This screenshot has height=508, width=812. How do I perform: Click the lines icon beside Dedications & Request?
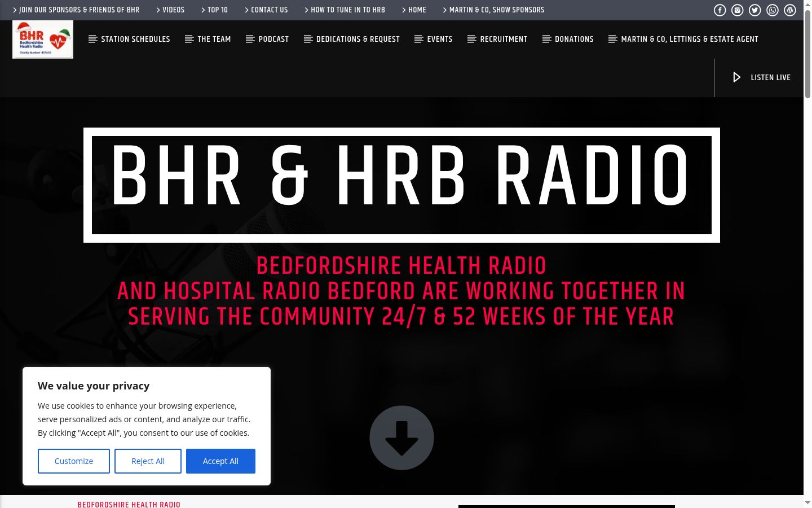coord(308,39)
